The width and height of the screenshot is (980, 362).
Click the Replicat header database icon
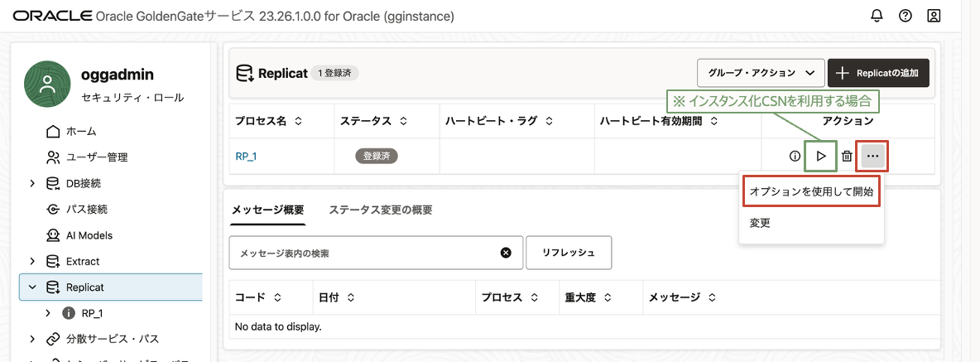click(244, 74)
